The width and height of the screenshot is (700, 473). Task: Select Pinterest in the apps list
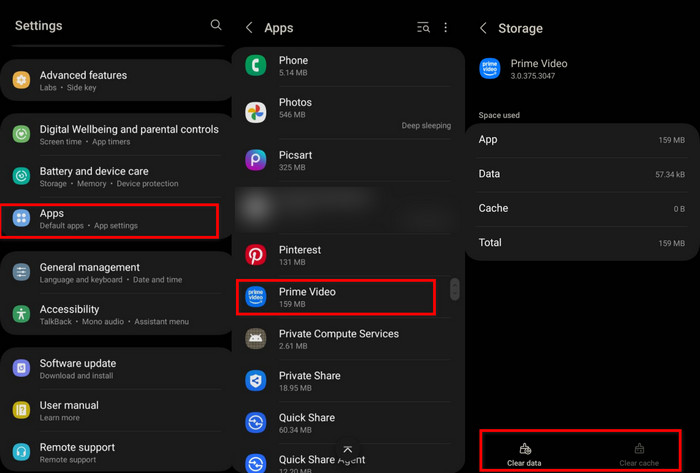(x=348, y=255)
